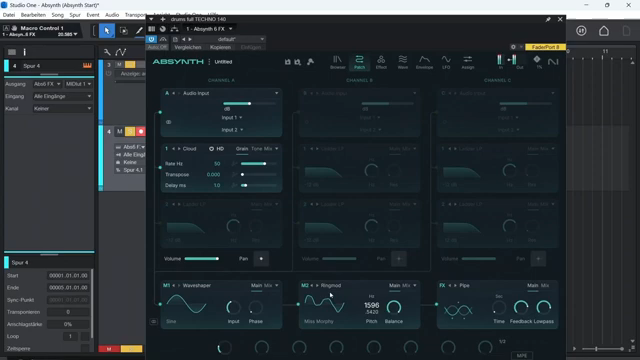The image size is (640, 360).
Task: Toggle plugin power bypass button
Action: tap(151, 39)
